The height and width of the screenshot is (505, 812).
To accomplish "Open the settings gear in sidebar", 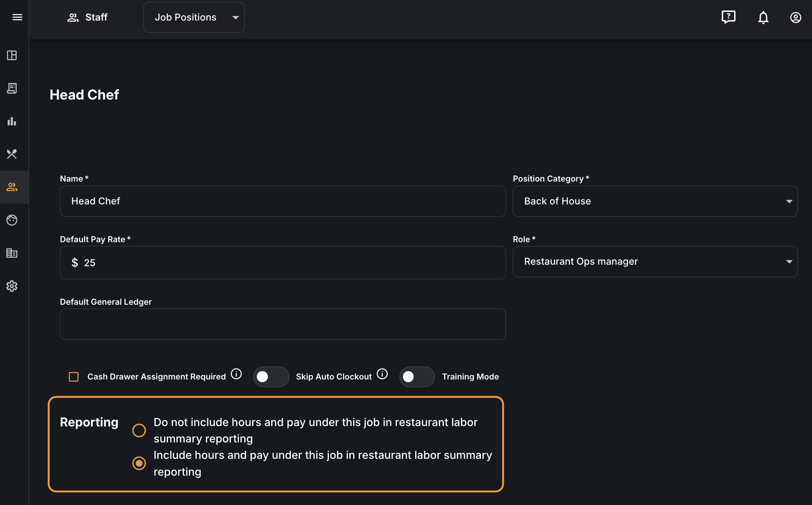I will (12, 286).
